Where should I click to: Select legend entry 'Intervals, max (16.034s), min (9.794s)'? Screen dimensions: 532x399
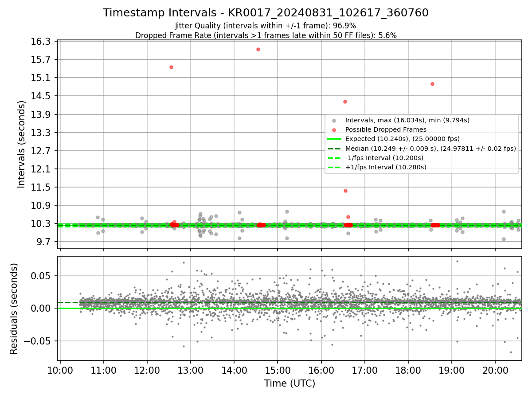[x=407, y=120]
